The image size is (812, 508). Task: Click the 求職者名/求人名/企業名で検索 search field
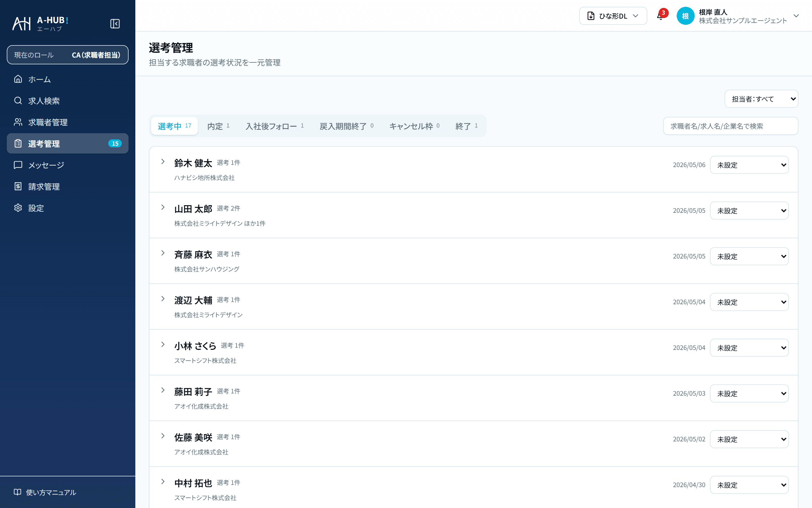click(731, 126)
